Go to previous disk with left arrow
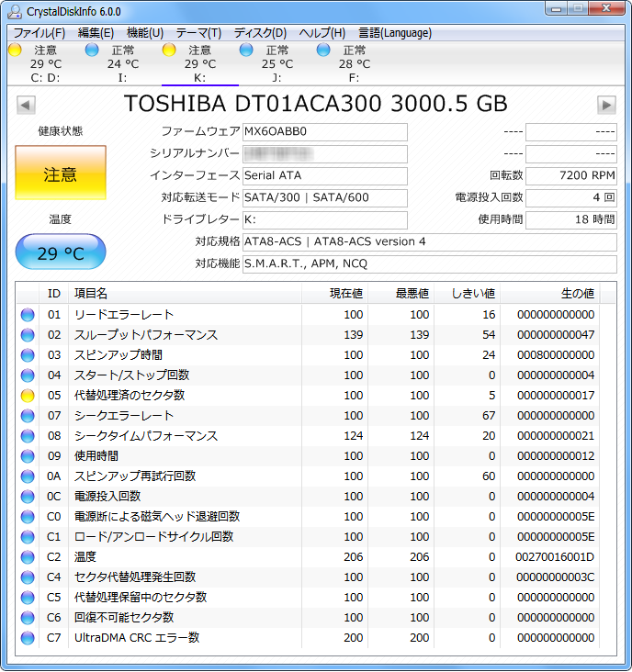The width and height of the screenshot is (632, 672). (x=26, y=105)
